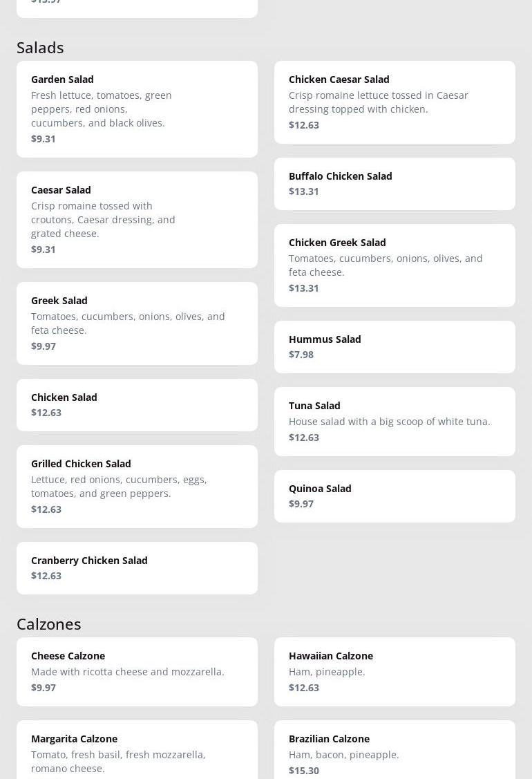Open the Chicken Salad item
Screen dimensions: 532x779
point(137,404)
